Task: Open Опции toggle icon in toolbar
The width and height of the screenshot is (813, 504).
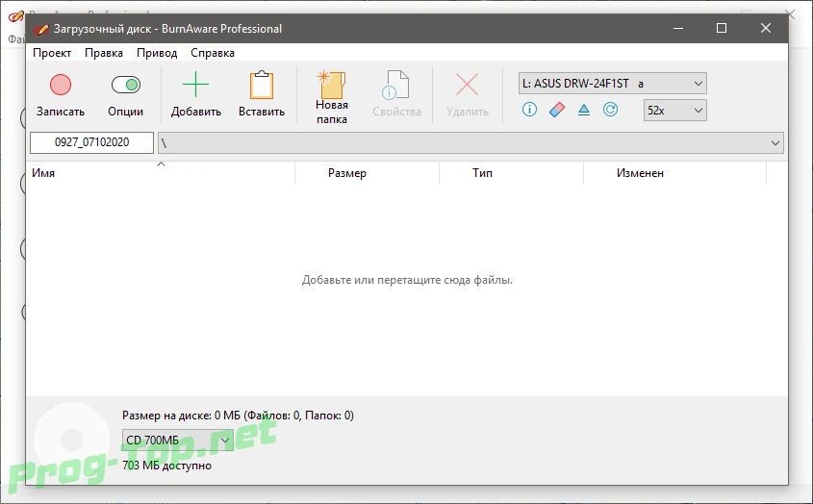Action: (x=125, y=85)
